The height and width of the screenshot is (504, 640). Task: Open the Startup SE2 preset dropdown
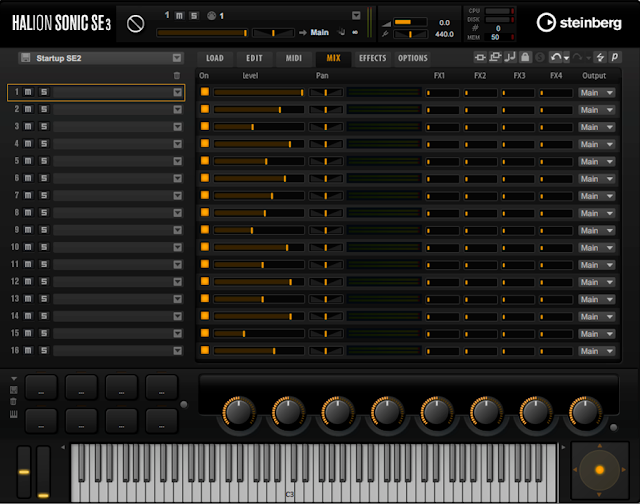coord(177,58)
